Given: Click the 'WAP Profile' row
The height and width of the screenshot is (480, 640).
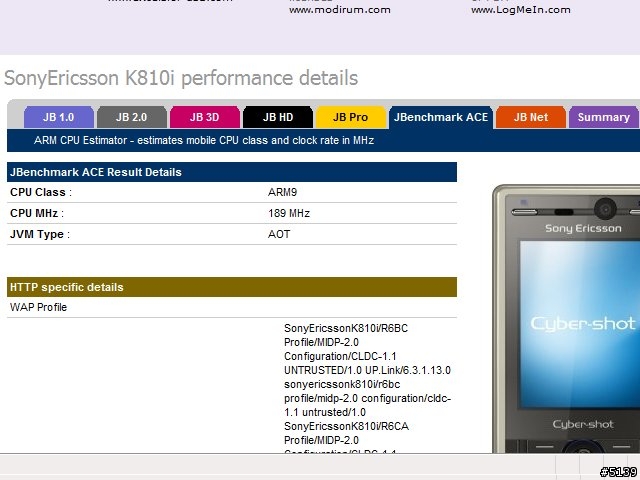Looking at the screenshot, I should [232, 307].
